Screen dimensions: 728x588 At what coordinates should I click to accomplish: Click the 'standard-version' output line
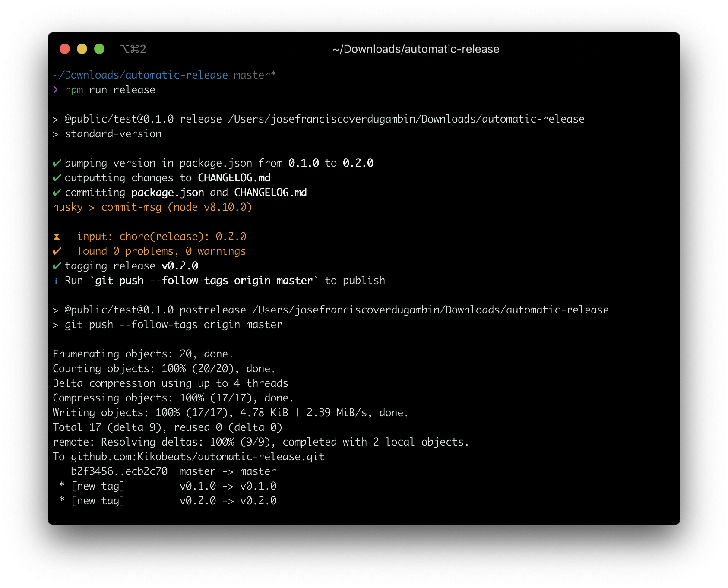point(107,134)
